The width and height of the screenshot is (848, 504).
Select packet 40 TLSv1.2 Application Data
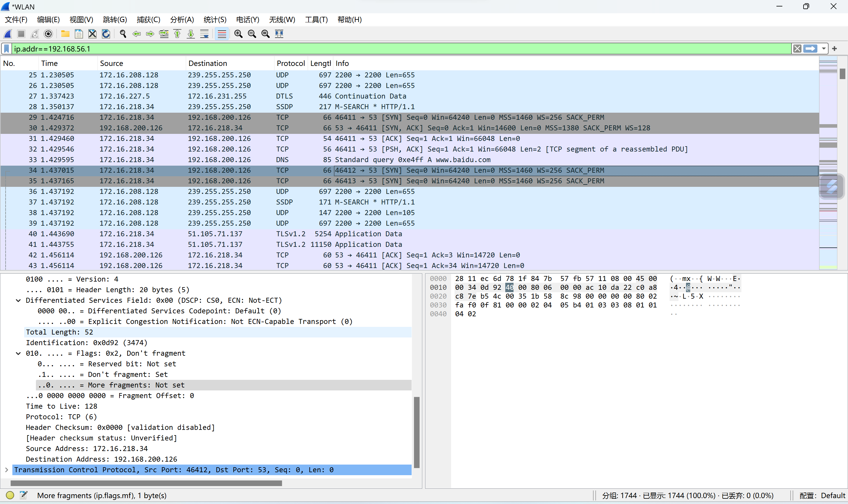(409, 234)
